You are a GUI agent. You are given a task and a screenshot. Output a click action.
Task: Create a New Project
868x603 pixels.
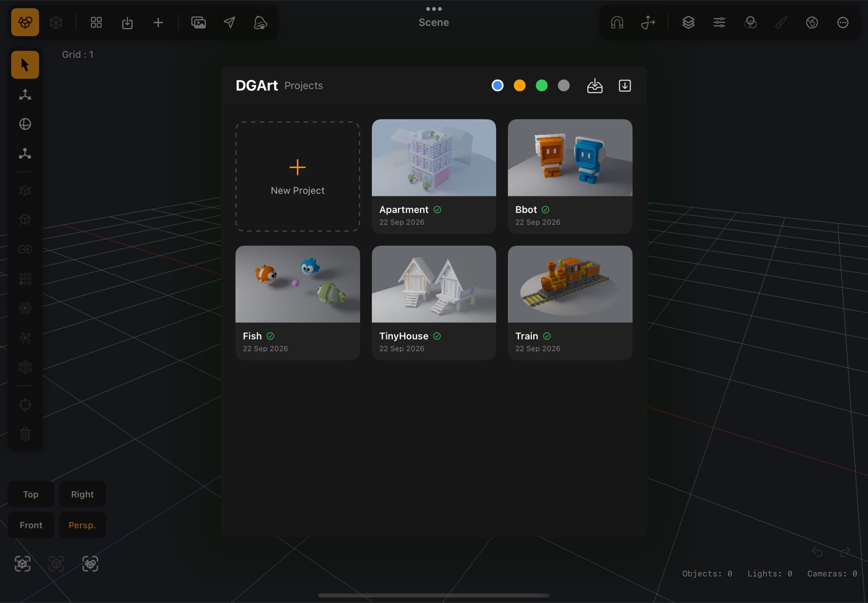click(x=298, y=177)
